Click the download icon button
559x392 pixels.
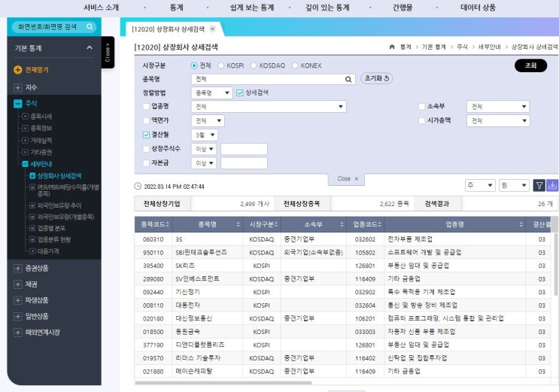click(x=552, y=185)
